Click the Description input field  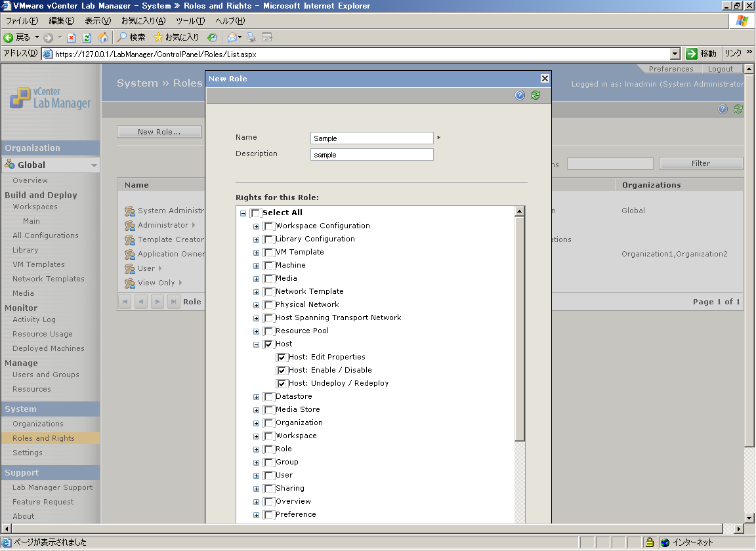coord(371,155)
